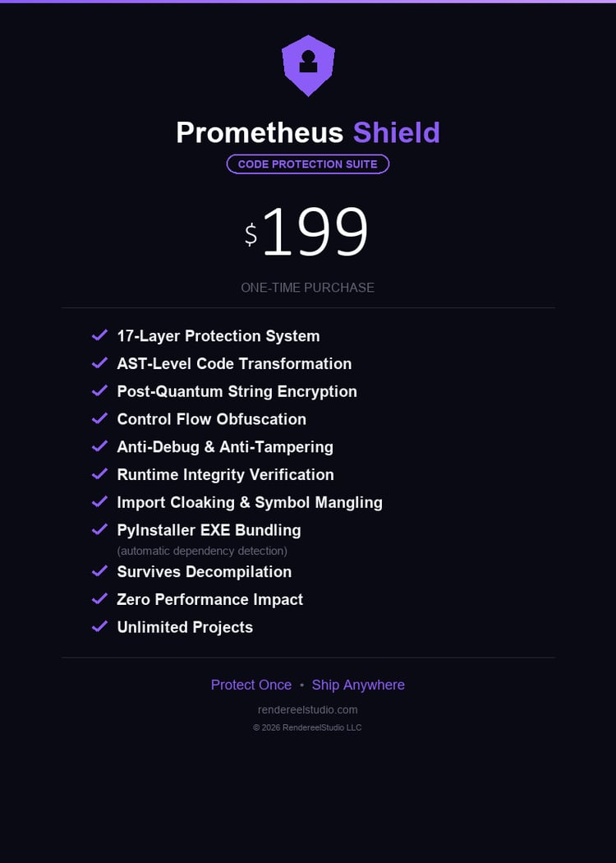Screen dimensions: 616x863
Task: Click the checkmark next to PyInstaller EXE Bundling
Action: (x=100, y=530)
